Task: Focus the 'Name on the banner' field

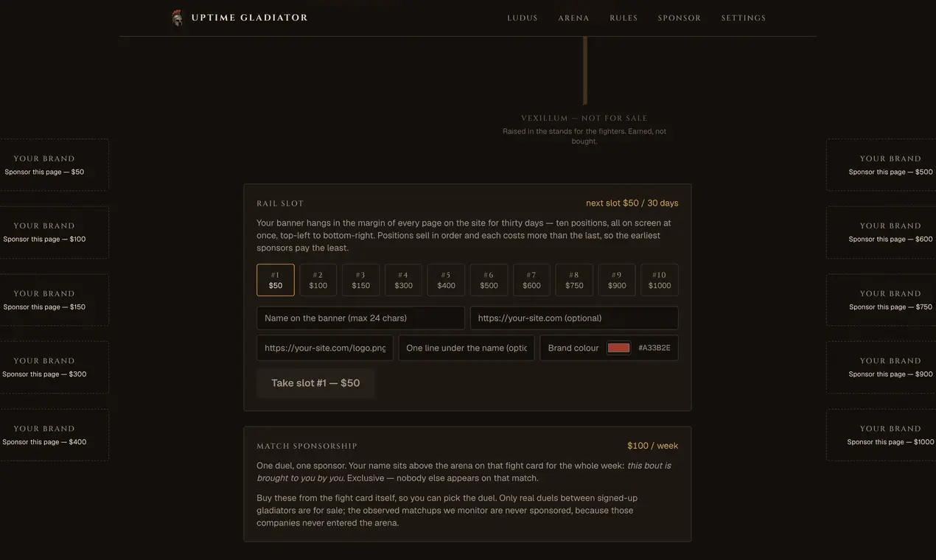Action: click(x=360, y=318)
